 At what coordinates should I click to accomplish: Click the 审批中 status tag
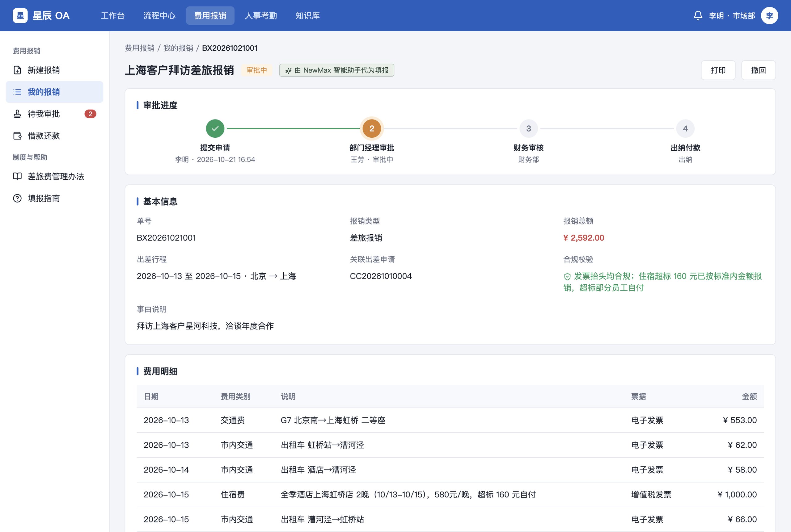(x=257, y=70)
